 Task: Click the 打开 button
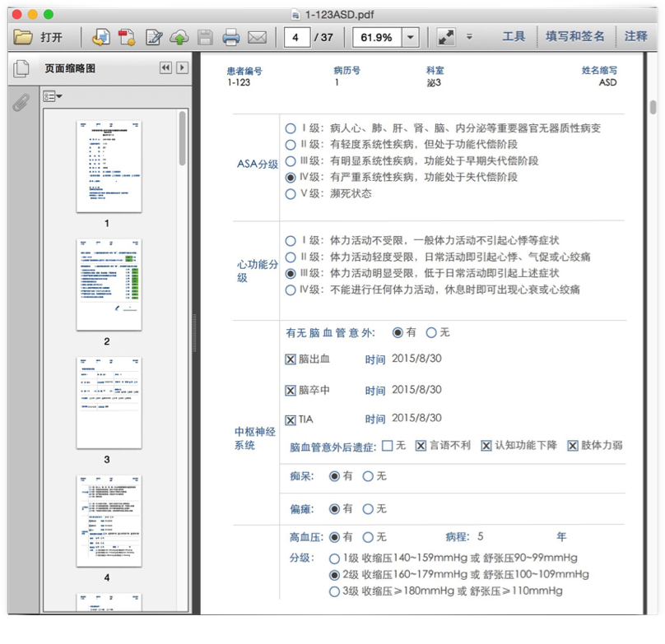pos(39,37)
